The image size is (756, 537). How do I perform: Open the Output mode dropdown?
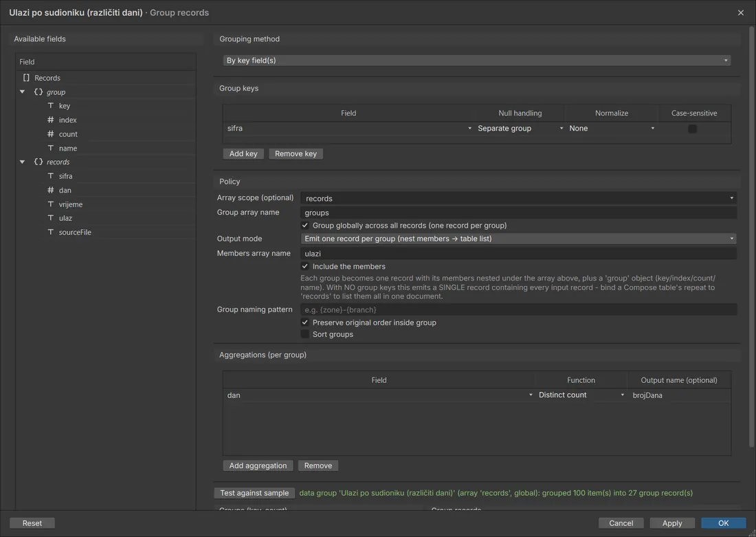[x=518, y=239]
